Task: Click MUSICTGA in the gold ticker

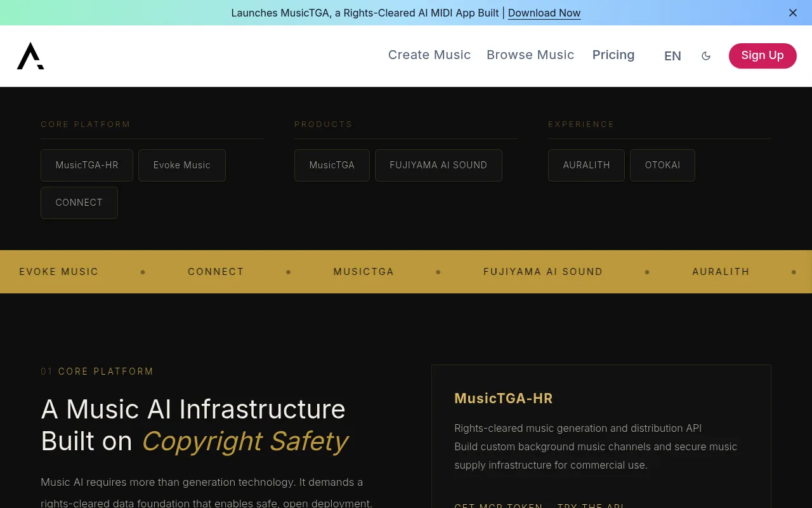Action: 363,272
